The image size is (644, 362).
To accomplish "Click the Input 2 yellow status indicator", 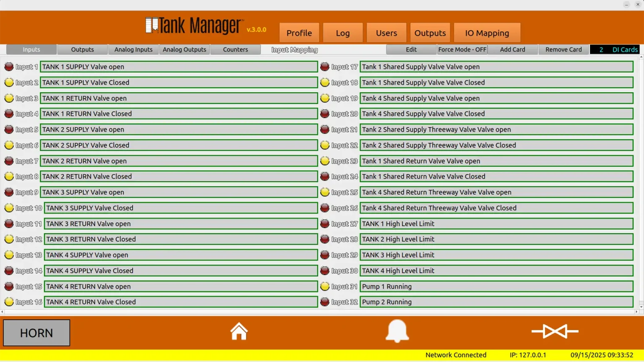I will 9,83.
